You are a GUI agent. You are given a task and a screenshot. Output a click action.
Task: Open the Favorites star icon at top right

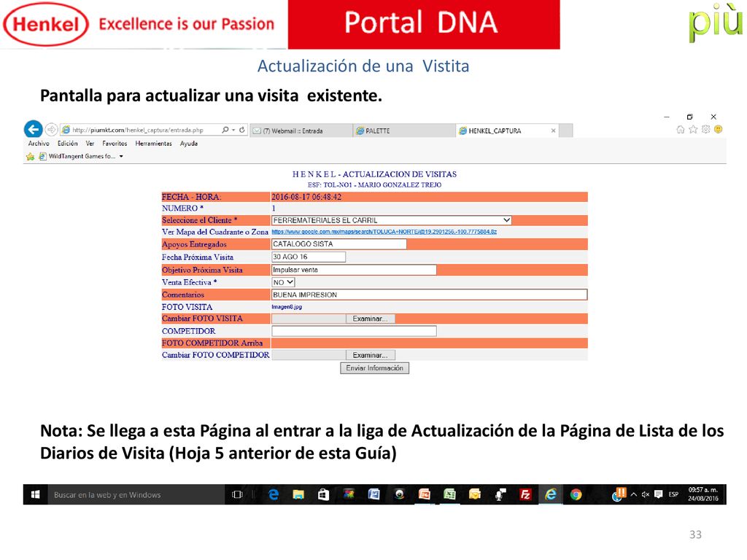[693, 130]
